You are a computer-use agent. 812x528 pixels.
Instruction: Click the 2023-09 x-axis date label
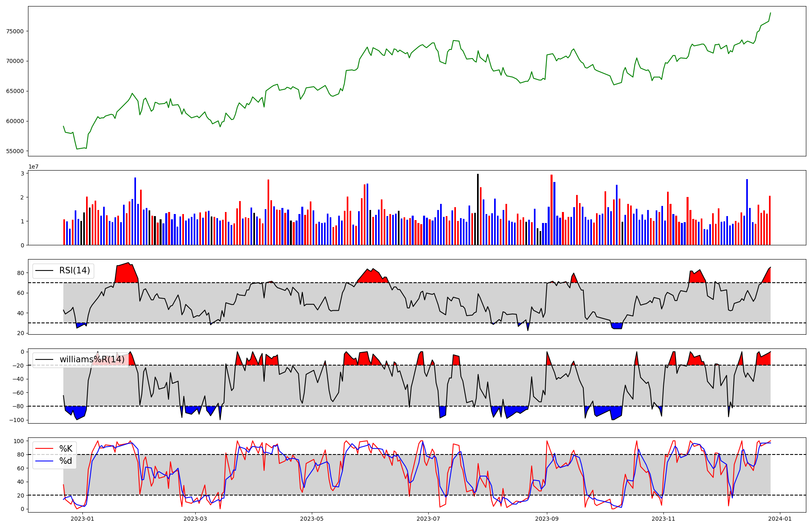point(547,519)
